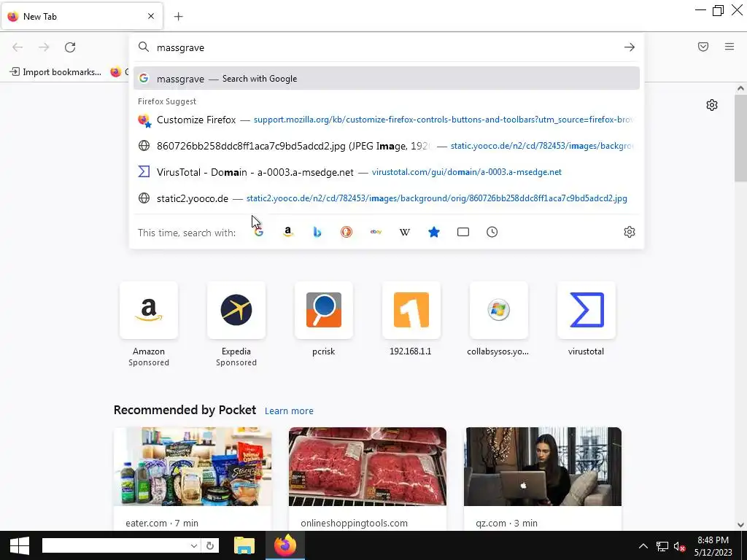Viewport: 747px width, 560px height.
Task: Open qz.com Pocket story image
Action: (543, 467)
